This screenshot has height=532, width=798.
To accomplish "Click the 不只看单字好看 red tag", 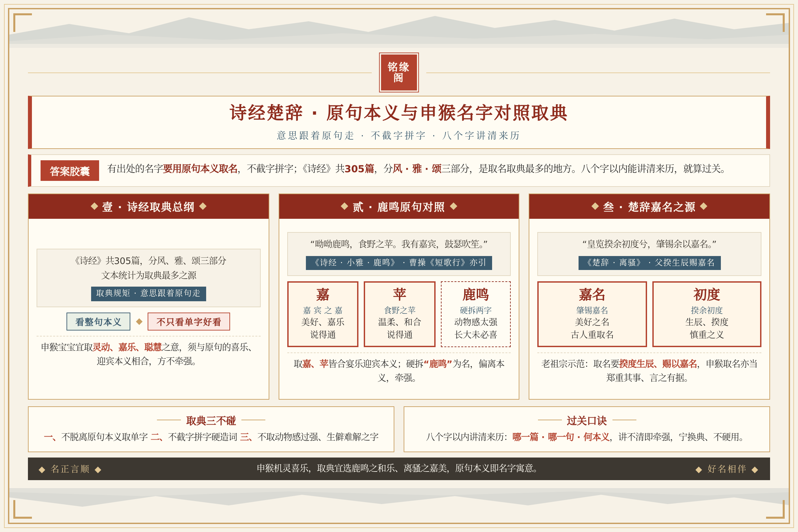I will click(189, 321).
